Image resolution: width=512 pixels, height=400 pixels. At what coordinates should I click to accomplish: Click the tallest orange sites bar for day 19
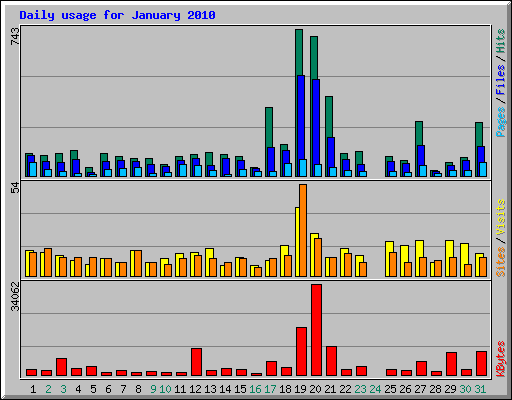(x=303, y=230)
